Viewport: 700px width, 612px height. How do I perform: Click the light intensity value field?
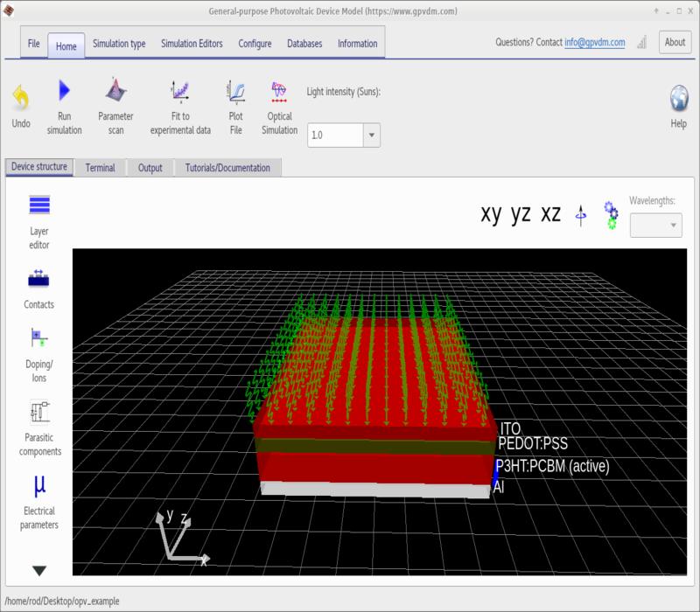click(x=335, y=136)
